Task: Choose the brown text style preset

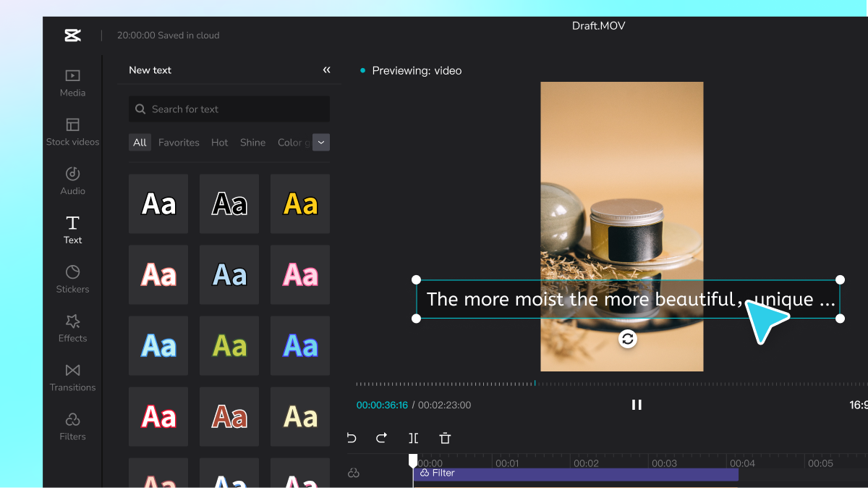Action: click(x=229, y=417)
